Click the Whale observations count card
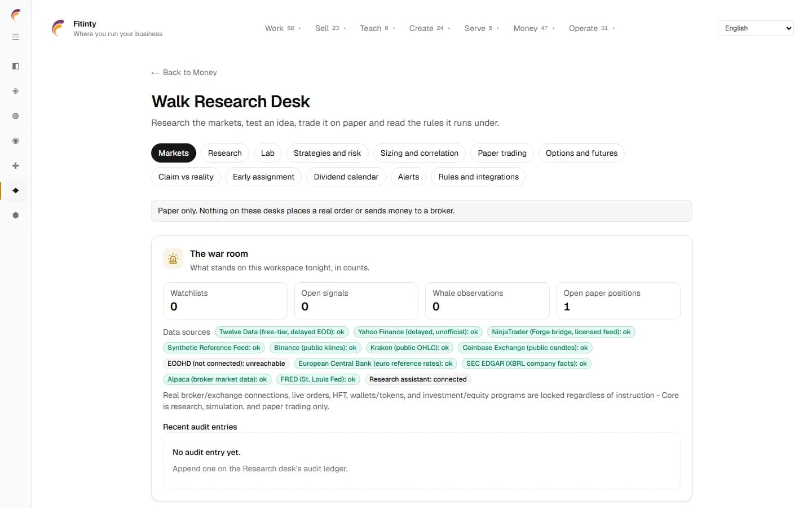 pyautogui.click(x=487, y=301)
